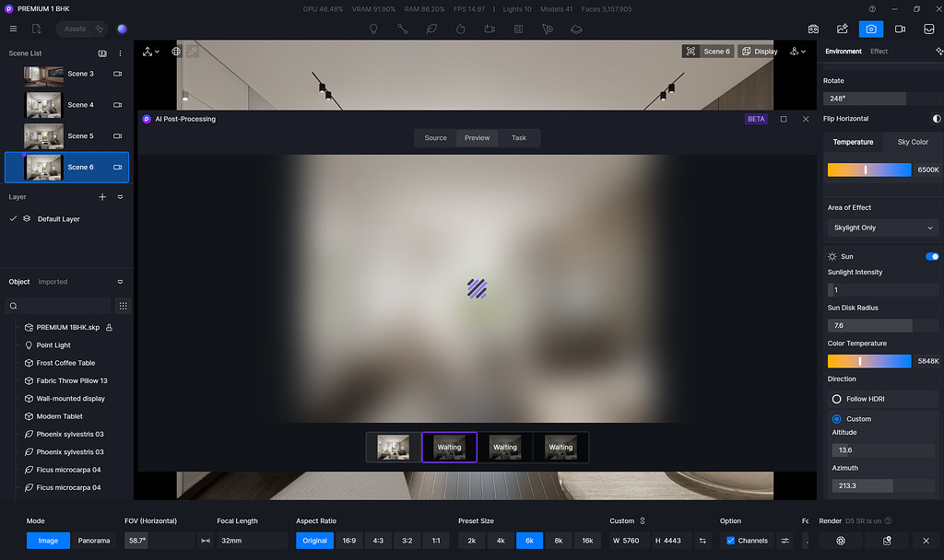Select the vegetation Leaf tool

[431, 29]
